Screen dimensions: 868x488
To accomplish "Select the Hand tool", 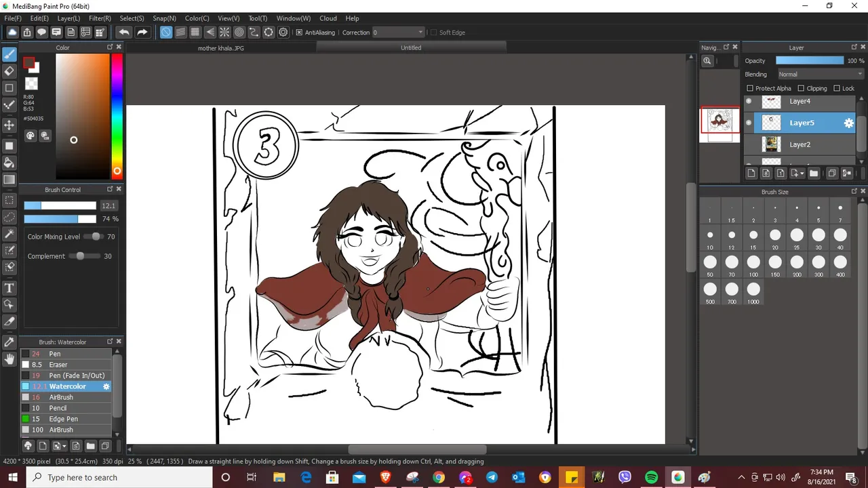I will coord(9,359).
